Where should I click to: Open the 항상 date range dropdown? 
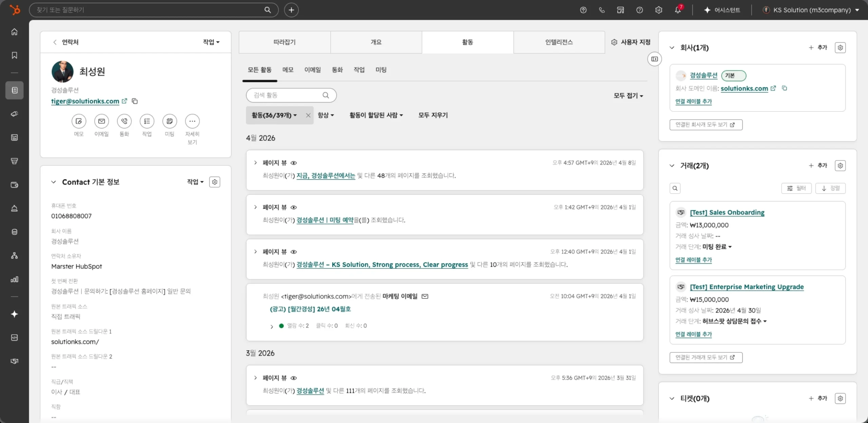click(x=326, y=115)
